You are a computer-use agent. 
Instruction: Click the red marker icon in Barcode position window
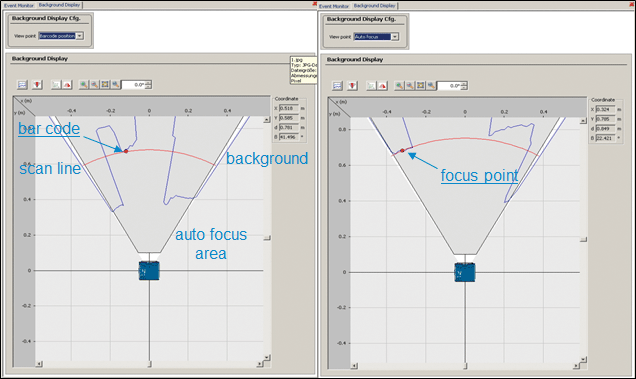[x=37, y=84]
